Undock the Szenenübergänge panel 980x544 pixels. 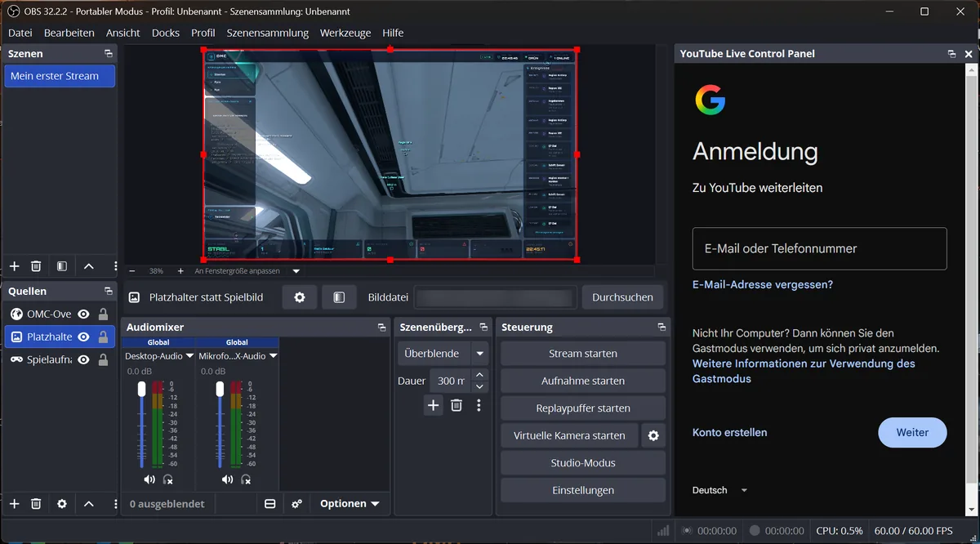(483, 327)
